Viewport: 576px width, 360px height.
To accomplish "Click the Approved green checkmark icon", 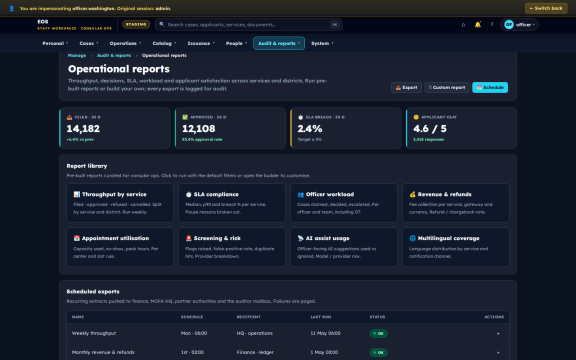I will coord(185,117).
